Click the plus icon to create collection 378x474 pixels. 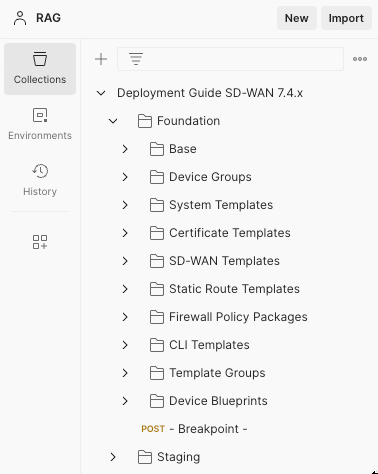click(x=101, y=59)
